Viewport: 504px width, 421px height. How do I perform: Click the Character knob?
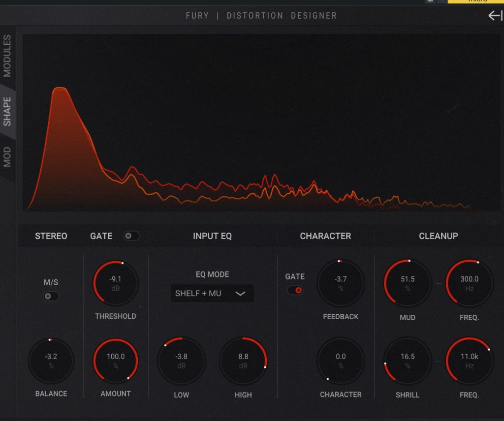[341, 361]
